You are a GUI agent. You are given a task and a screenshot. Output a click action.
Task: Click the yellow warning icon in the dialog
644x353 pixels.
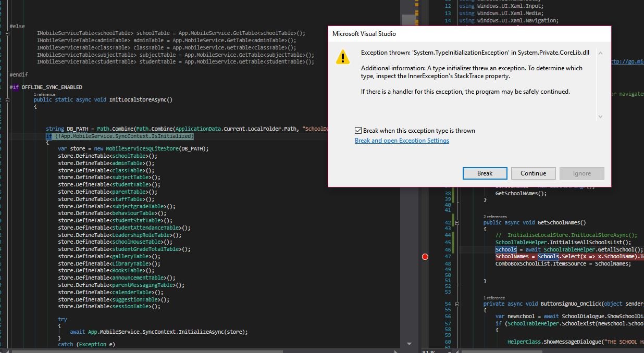coord(342,57)
